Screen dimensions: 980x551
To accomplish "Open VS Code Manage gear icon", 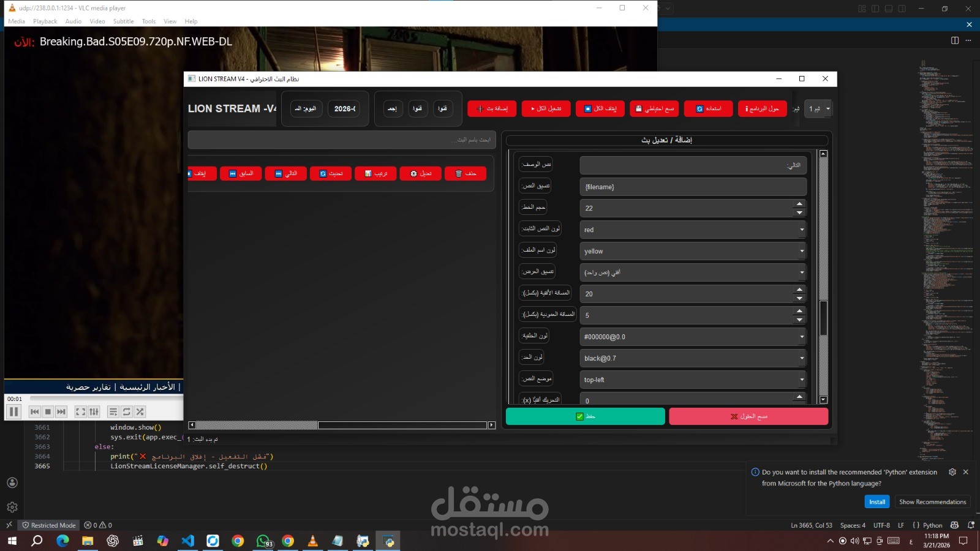I will (12, 507).
